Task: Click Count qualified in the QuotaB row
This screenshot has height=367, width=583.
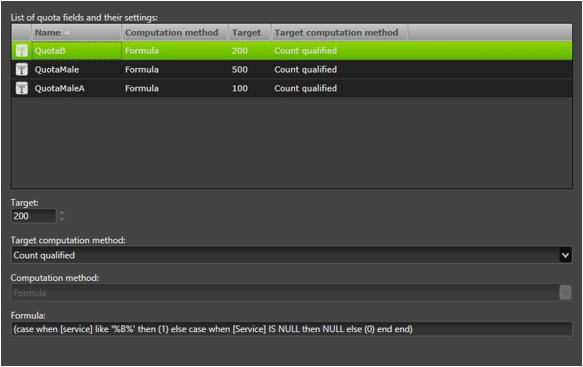Action: coord(306,51)
